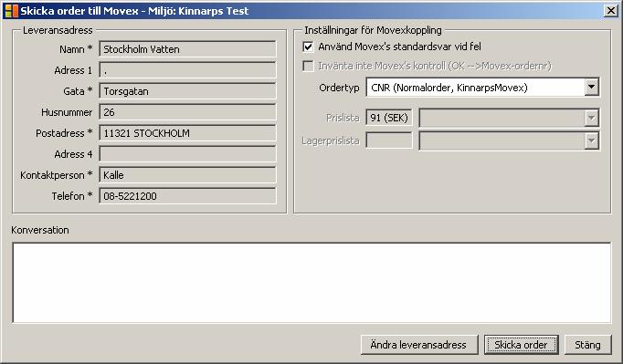
Task: Expand the Prislista combo box
Action: [591, 118]
